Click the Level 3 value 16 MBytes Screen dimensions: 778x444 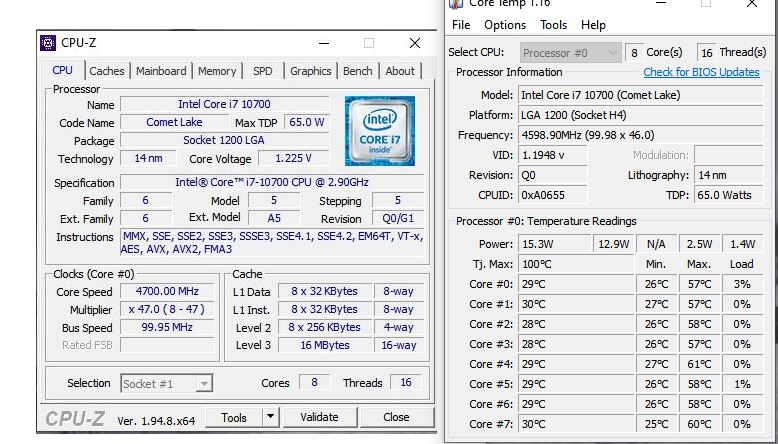click(x=324, y=345)
